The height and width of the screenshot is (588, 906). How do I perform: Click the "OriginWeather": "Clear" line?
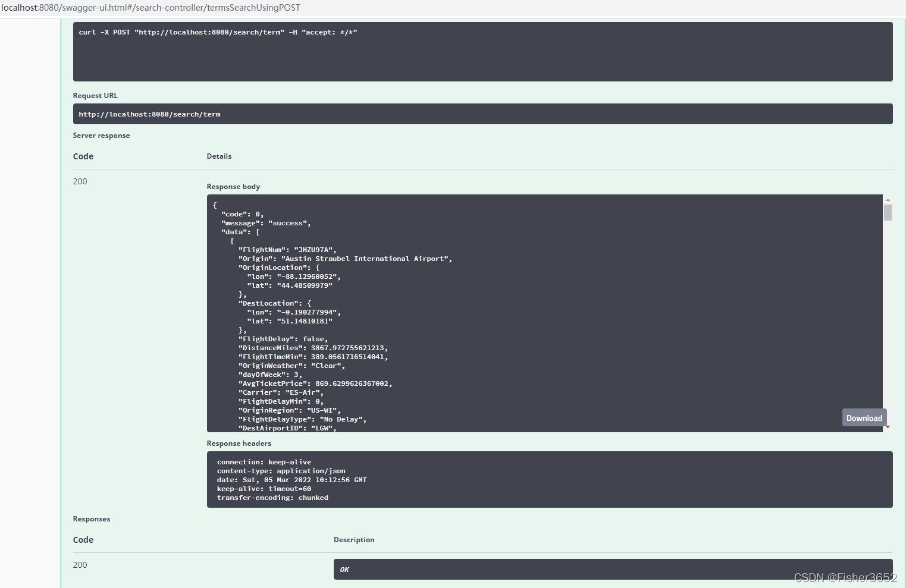click(291, 366)
